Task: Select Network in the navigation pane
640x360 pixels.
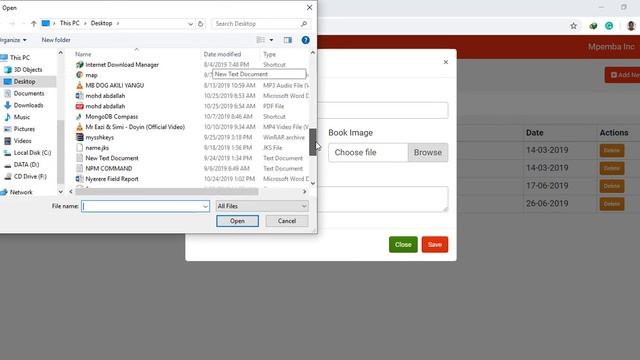Action: pos(21,192)
